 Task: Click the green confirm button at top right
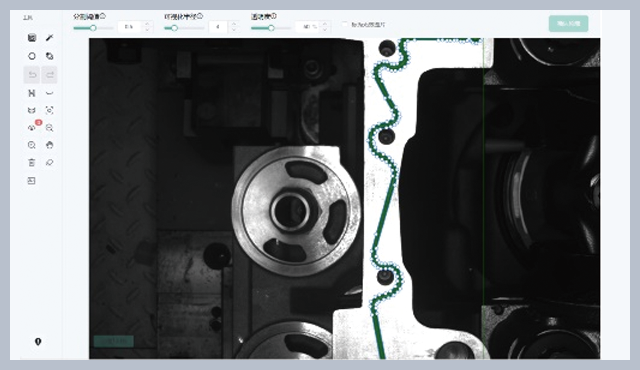(x=569, y=24)
